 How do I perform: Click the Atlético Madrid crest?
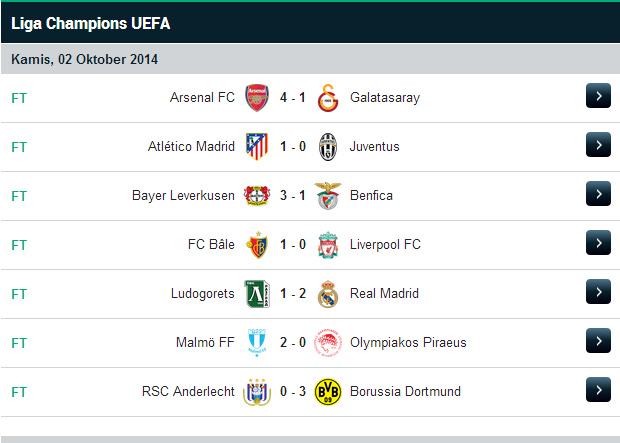click(257, 147)
